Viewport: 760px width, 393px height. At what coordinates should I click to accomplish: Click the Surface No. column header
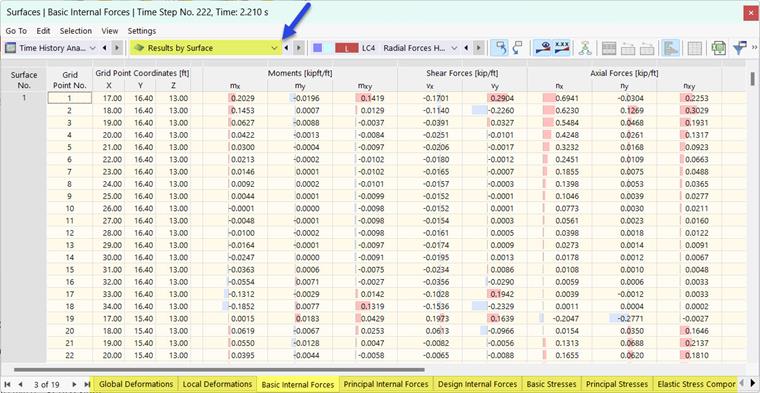[24, 79]
